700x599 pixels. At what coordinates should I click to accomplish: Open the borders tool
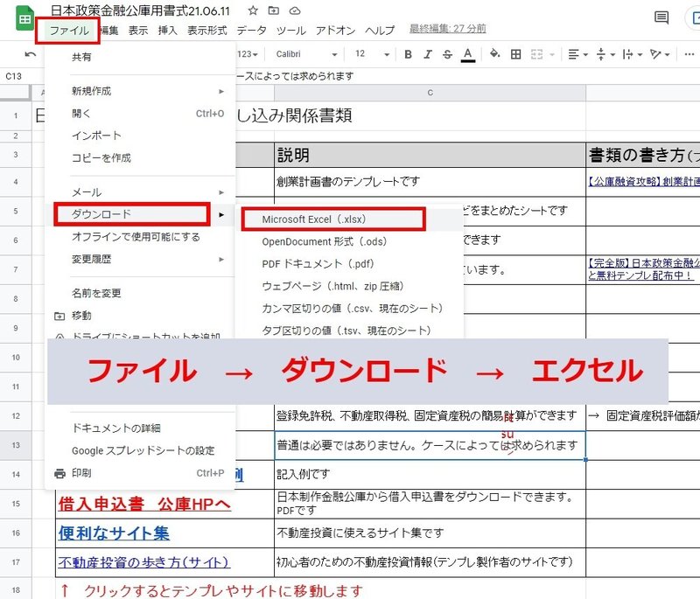tap(515, 54)
